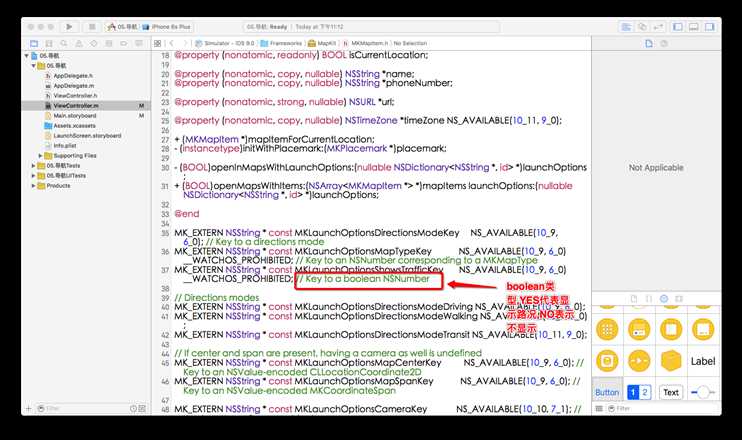742x440 pixels.
Task: Show the code snippet library
Action: tap(649, 299)
